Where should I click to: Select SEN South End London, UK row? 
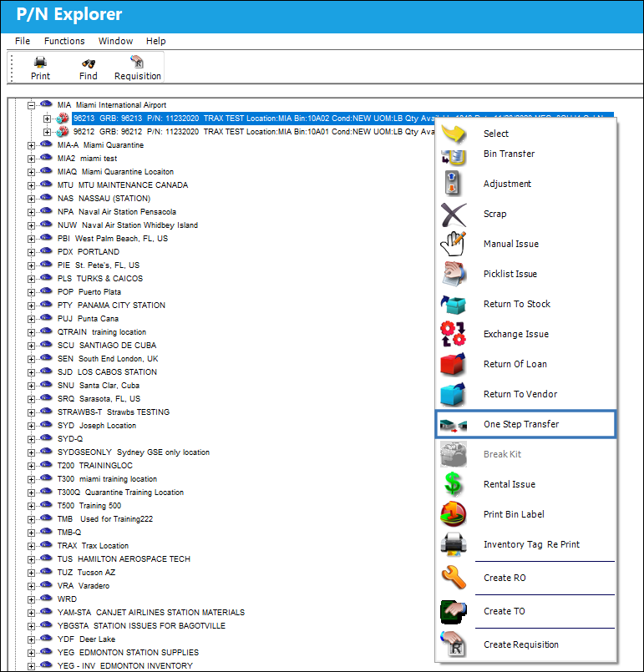pos(108,359)
